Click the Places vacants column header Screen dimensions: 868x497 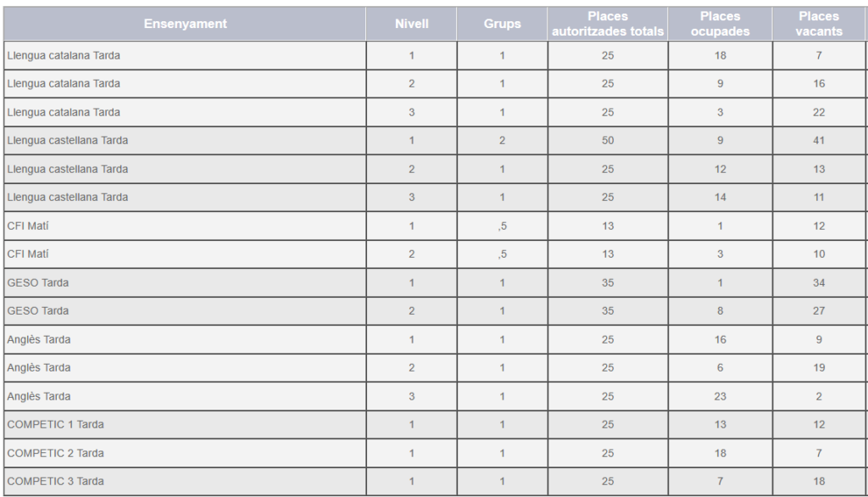click(x=819, y=24)
